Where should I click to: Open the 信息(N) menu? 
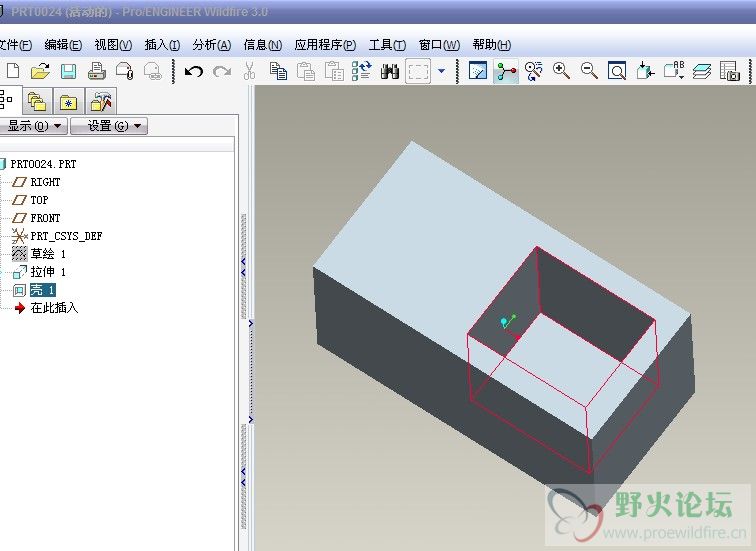click(x=263, y=45)
